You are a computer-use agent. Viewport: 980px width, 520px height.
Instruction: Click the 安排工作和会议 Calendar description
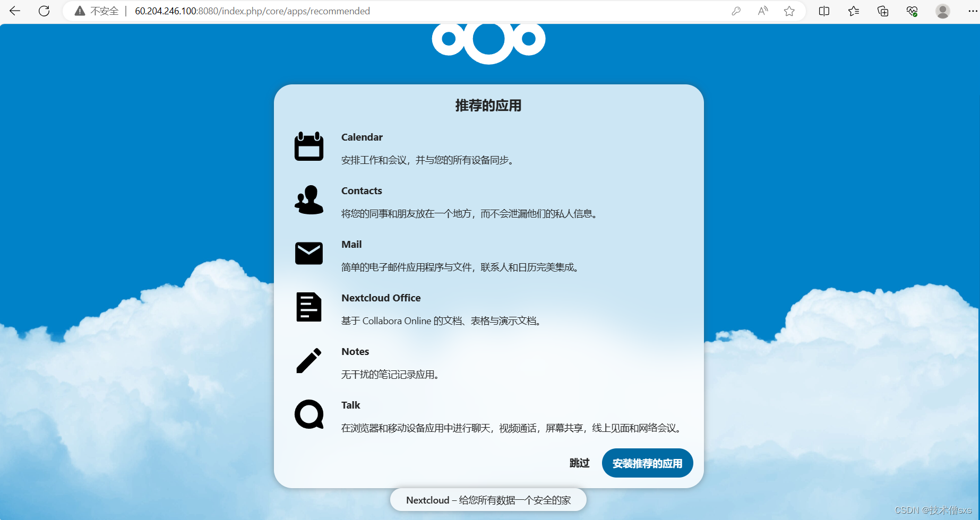point(429,160)
